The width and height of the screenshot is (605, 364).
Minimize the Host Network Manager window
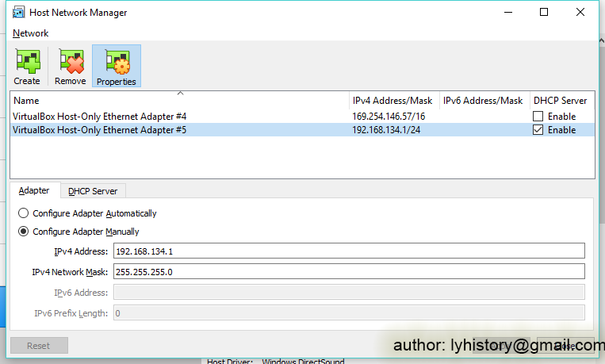[508, 12]
